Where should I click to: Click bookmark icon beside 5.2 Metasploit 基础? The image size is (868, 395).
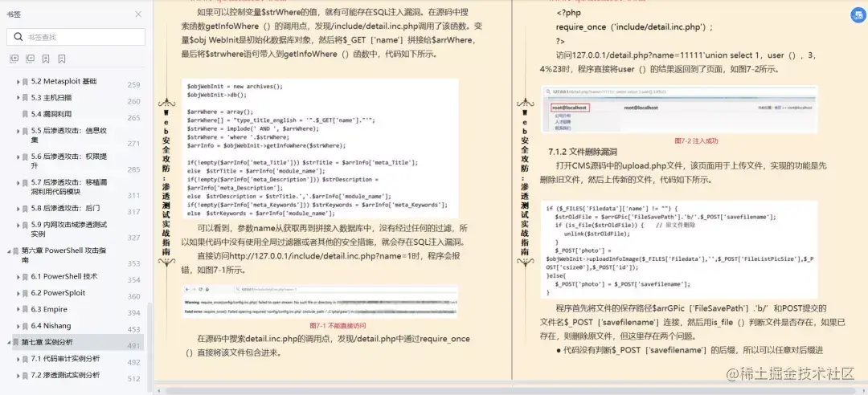tap(26, 82)
